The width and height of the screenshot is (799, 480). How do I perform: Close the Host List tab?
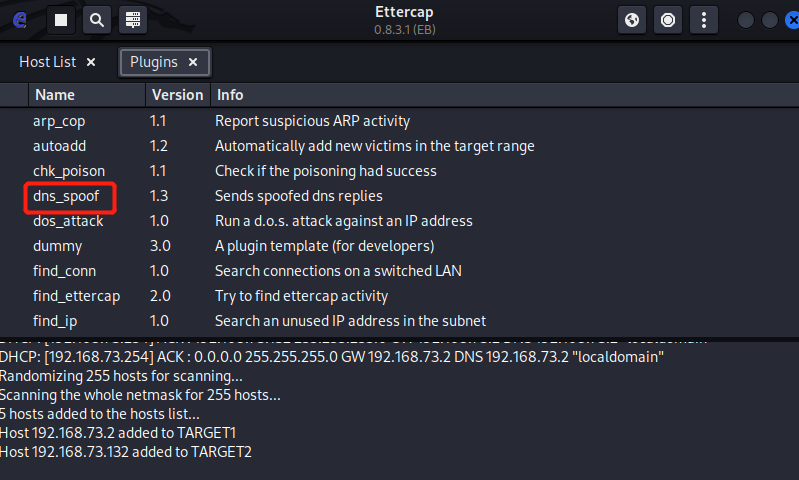[91, 62]
